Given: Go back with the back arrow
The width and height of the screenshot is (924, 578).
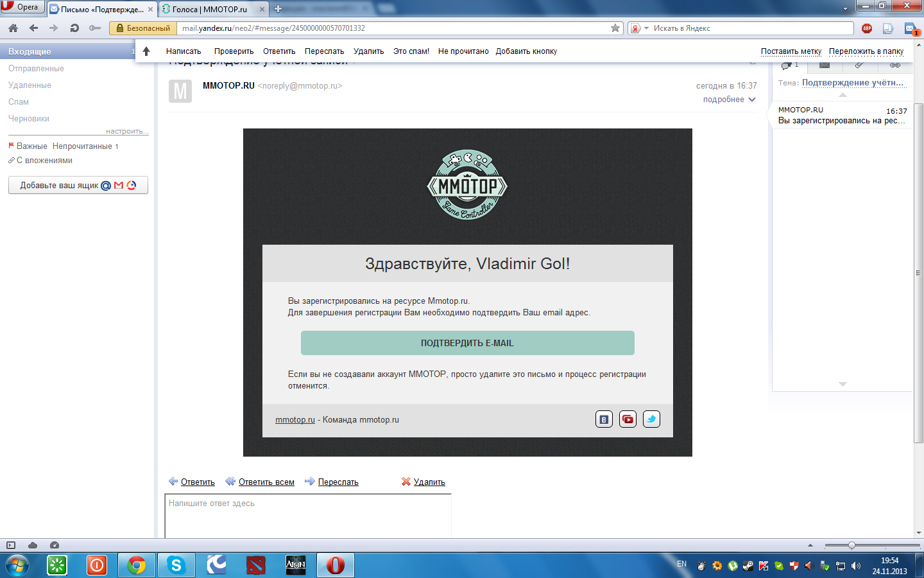Looking at the screenshot, I should point(33,28).
